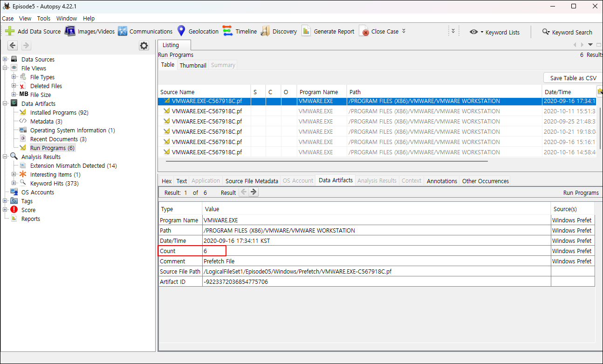The height and width of the screenshot is (364, 603).
Task: Open the Tools menu
Action: (x=44, y=19)
